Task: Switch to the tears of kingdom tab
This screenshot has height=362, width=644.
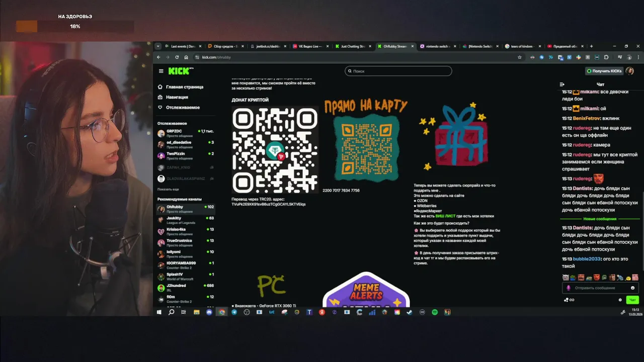Action: pyautogui.click(x=523, y=46)
